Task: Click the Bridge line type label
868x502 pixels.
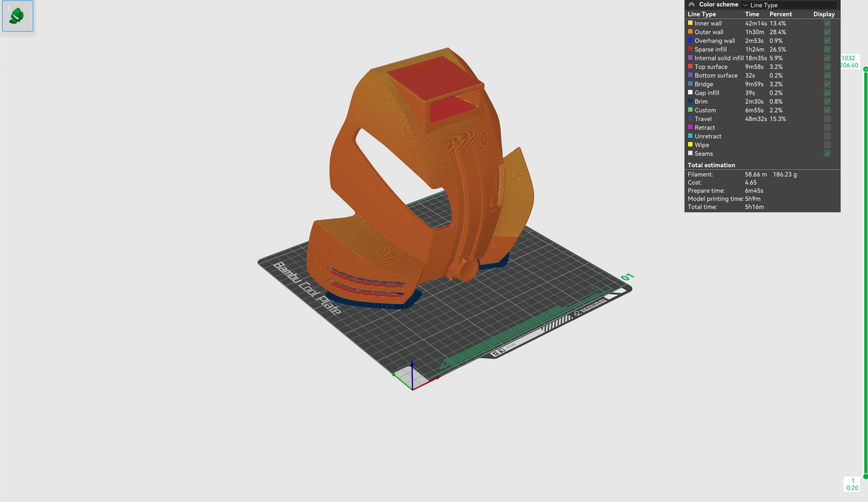Action: (x=703, y=85)
